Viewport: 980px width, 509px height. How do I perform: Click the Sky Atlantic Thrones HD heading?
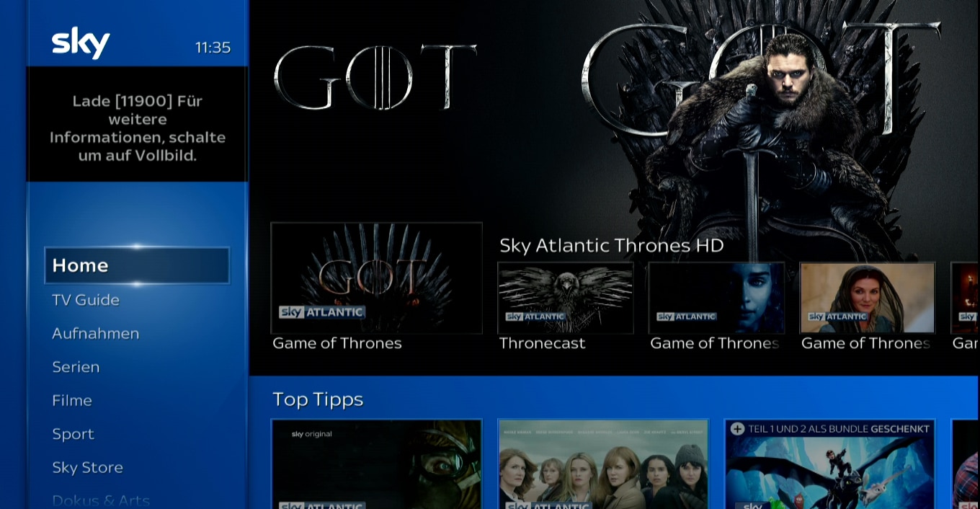[612, 246]
